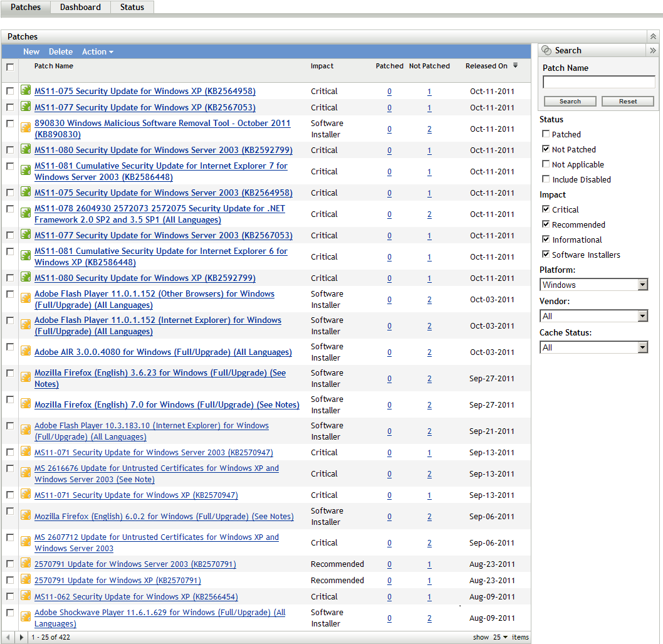Switch to the Dashboard tab
663x644 pixels.
coord(80,8)
